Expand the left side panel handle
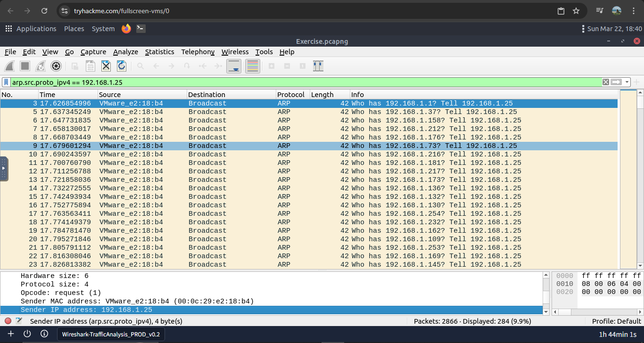The width and height of the screenshot is (644, 343). click(x=4, y=168)
